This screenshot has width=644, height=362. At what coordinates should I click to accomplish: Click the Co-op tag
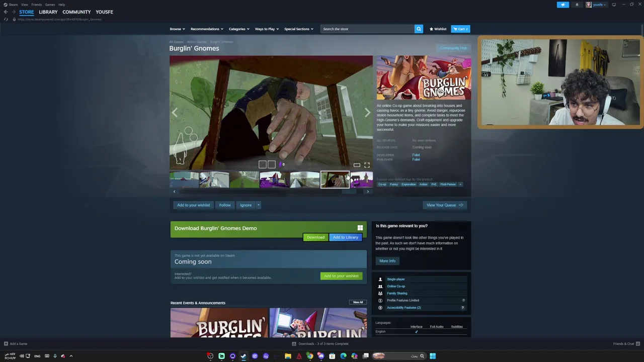[382, 184]
